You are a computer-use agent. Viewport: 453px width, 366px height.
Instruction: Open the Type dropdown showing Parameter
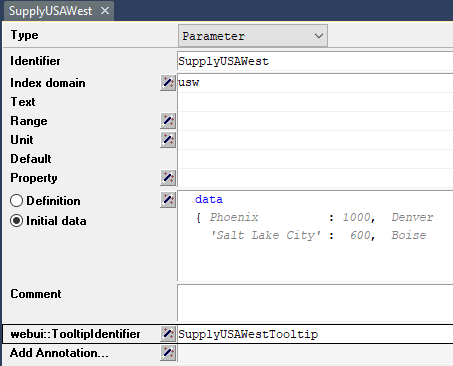[253, 36]
